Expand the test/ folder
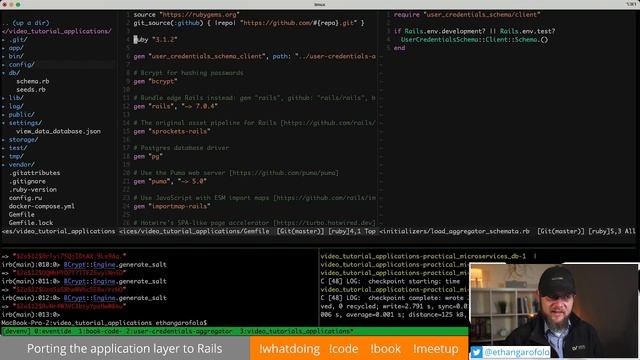640x360 pixels. coord(18,148)
